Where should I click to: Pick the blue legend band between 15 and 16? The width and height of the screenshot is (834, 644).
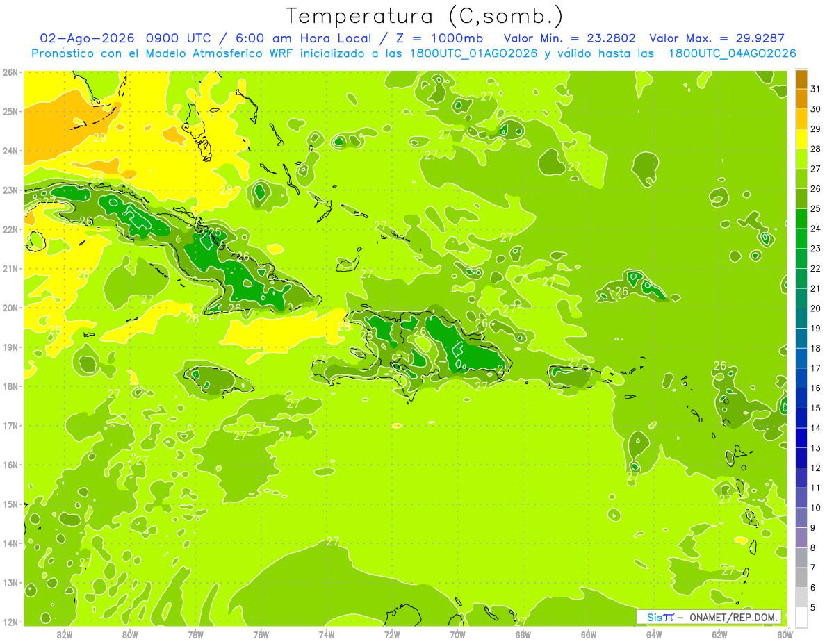tap(801, 398)
